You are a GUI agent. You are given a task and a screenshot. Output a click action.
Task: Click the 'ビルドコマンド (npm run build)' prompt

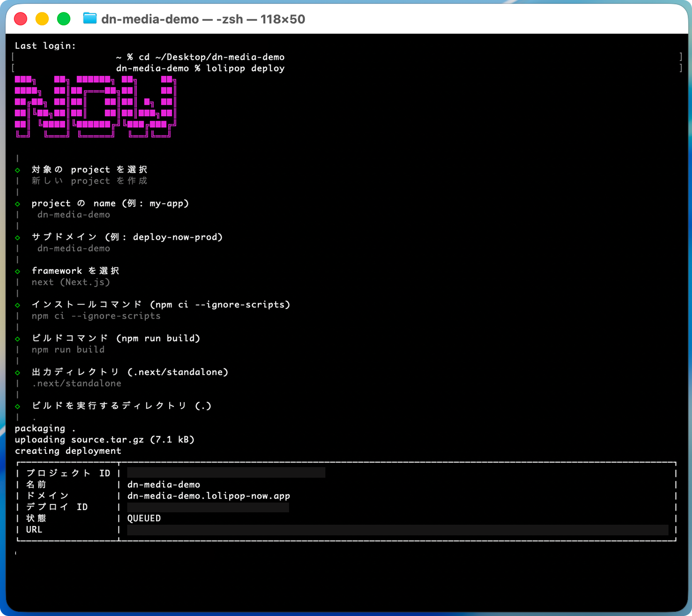pos(116,338)
